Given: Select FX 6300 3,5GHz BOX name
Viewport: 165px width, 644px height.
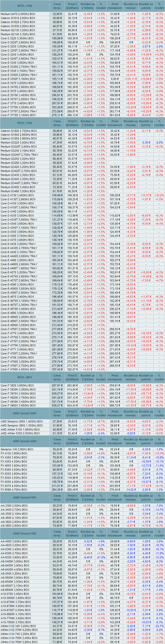Looking at the screenshot, I should point(14,470).
